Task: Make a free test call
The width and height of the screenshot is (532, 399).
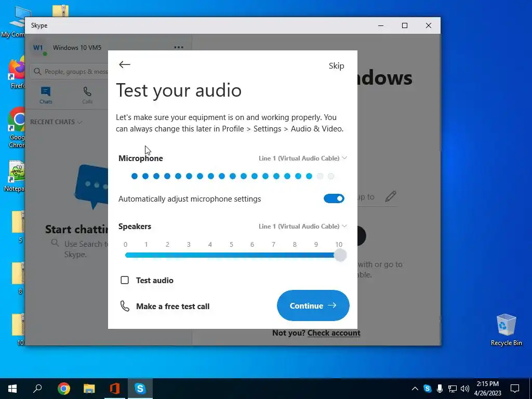Action: (x=172, y=307)
